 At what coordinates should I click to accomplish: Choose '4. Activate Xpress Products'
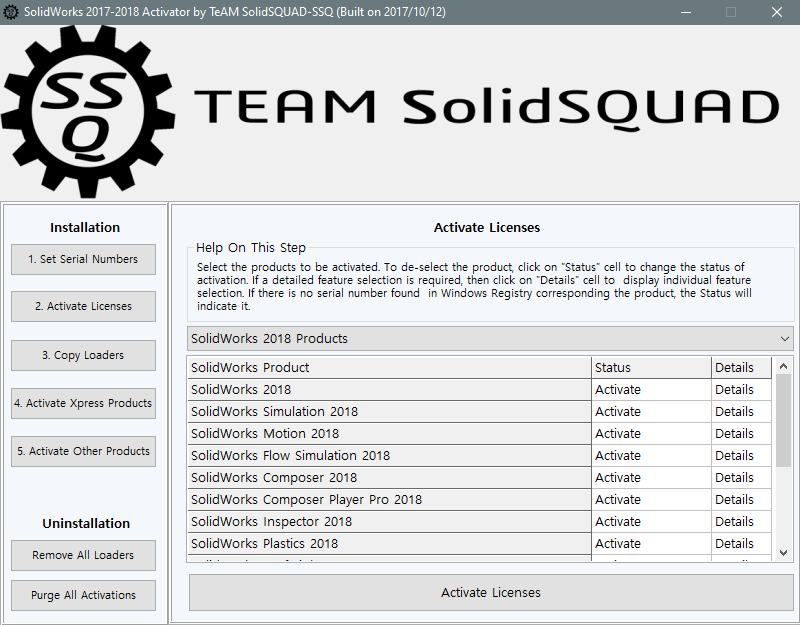(83, 403)
